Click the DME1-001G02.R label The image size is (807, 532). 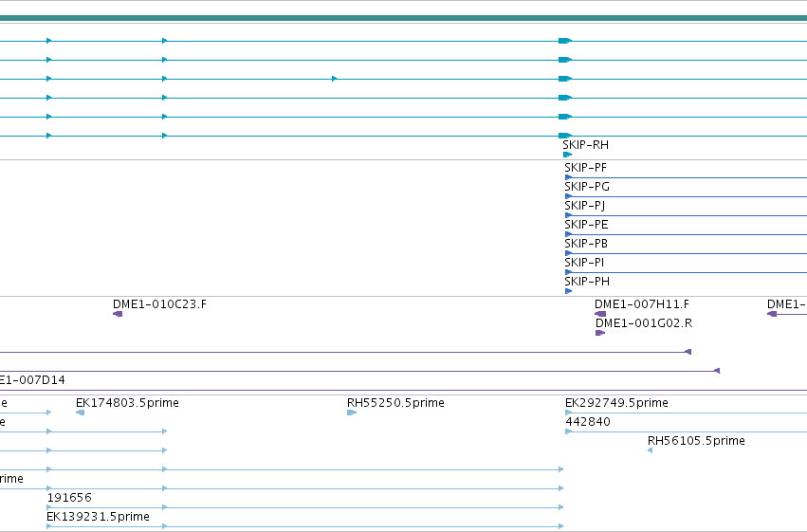click(644, 323)
